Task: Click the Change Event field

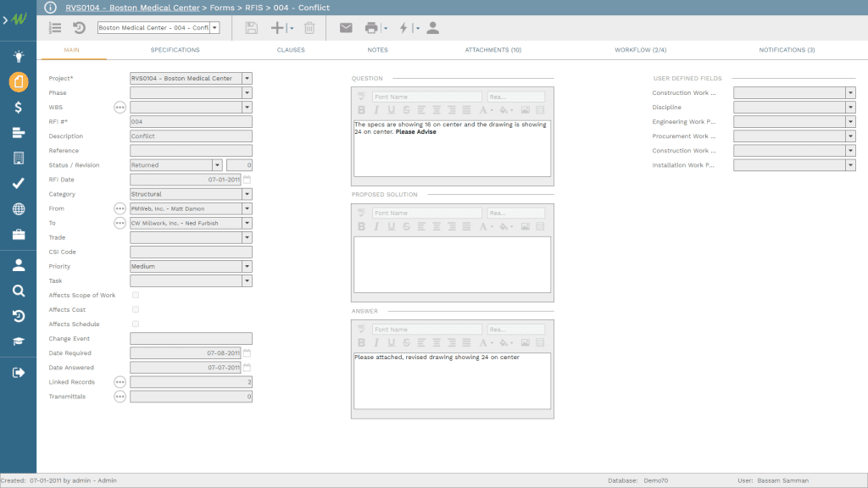Action: click(x=191, y=339)
